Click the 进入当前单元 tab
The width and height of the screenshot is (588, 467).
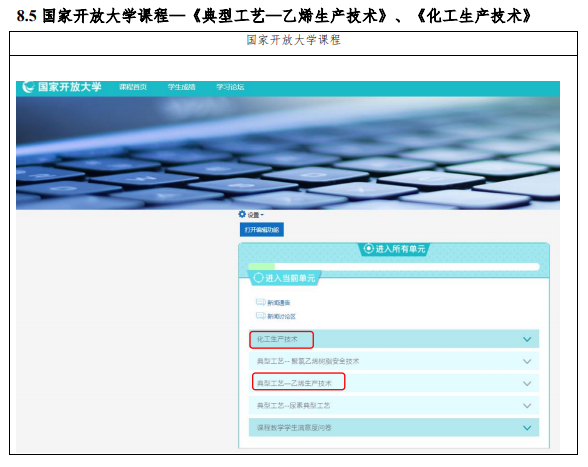point(284,278)
